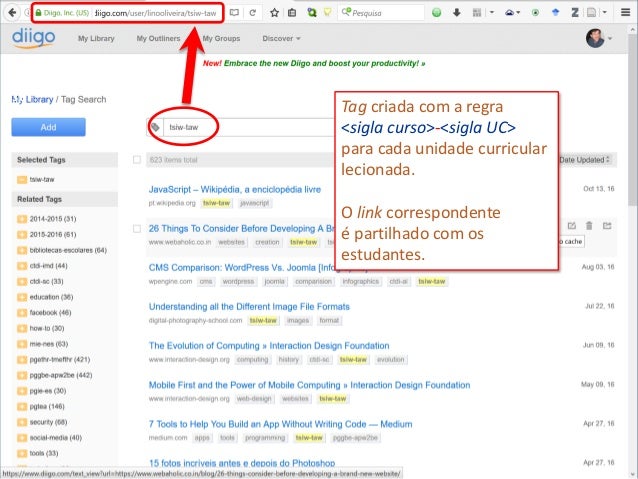
Task: Click orange tag icon next to 2014-2015
Action: (22, 219)
